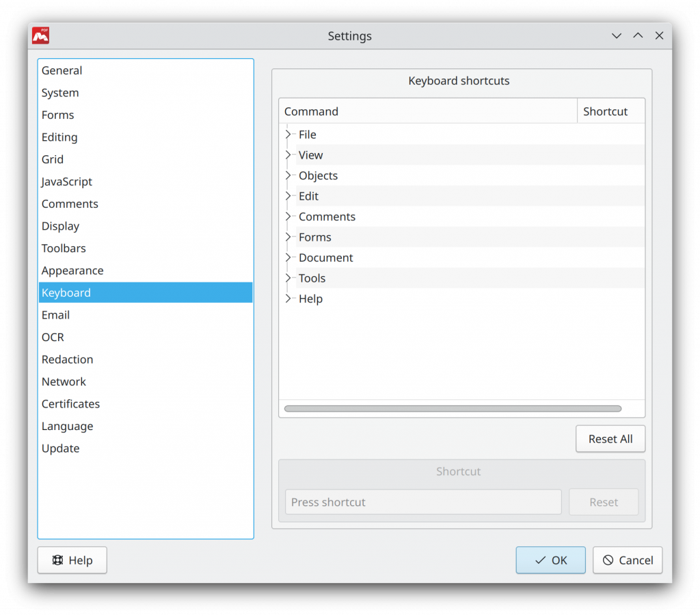Click inside the Press shortcut field
This screenshot has width=700, height=616.
[x=422, y=501]
